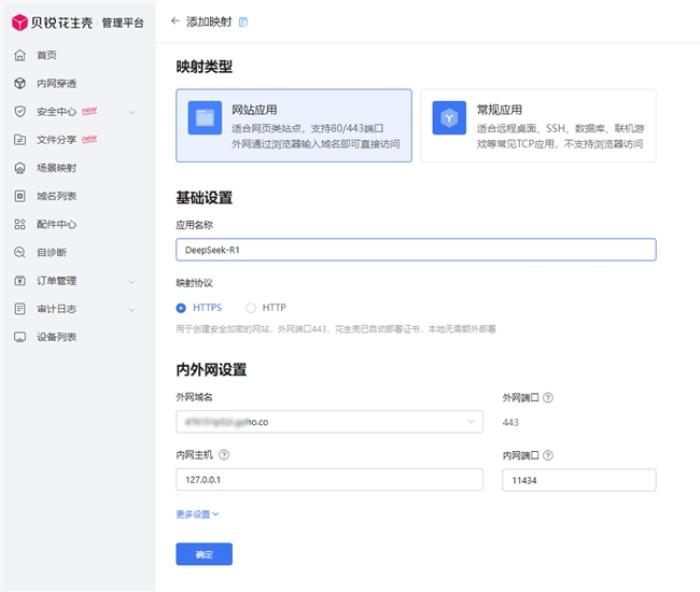This screenshot has width=700, height=592.
Task: Click the 贝锐花生壳 logo icon
Action: [20, 22]
